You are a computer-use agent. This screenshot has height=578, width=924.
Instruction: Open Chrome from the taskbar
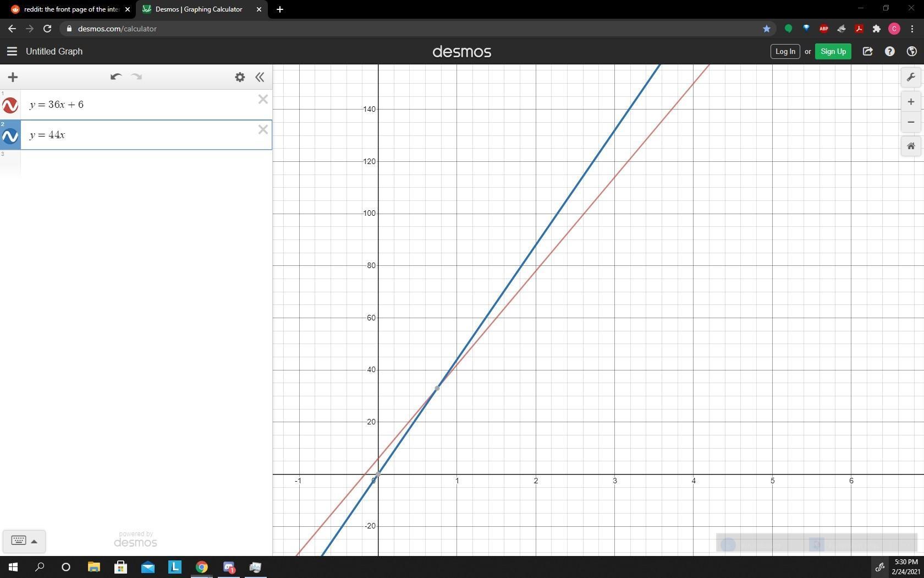pos(201,567)
